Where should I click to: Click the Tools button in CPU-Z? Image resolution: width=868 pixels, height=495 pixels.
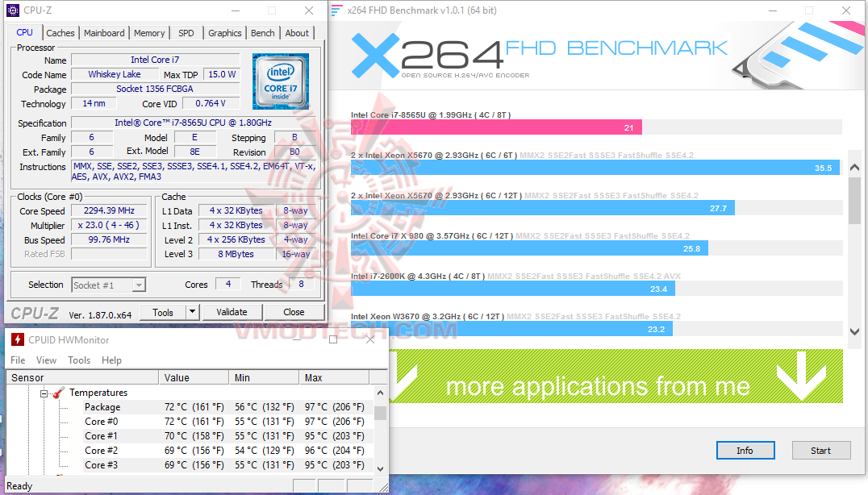click(163, 312)
